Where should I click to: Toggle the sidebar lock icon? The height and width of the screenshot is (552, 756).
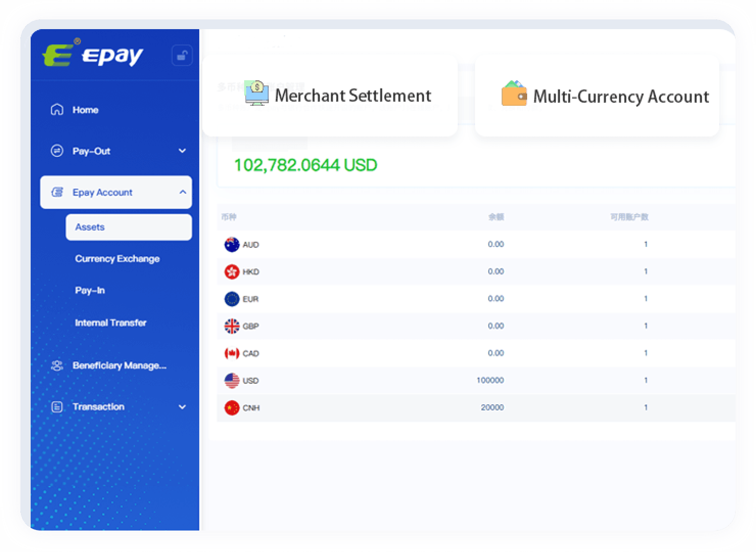pyautogui.click(x=182, y=55)
